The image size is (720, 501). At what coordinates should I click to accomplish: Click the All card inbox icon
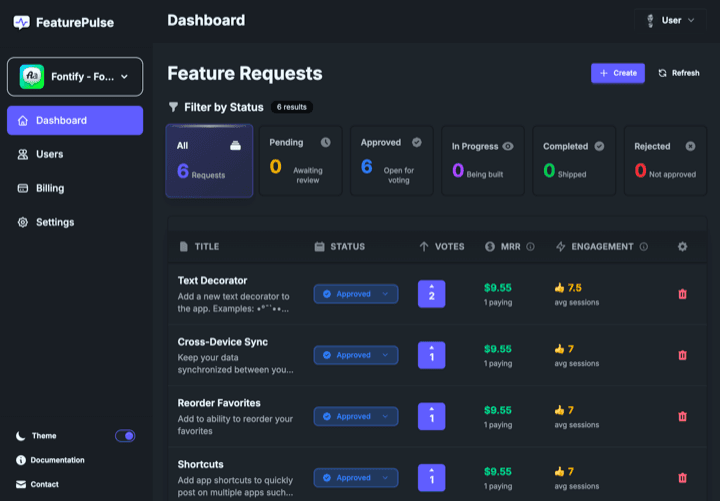tap(235, 146)
